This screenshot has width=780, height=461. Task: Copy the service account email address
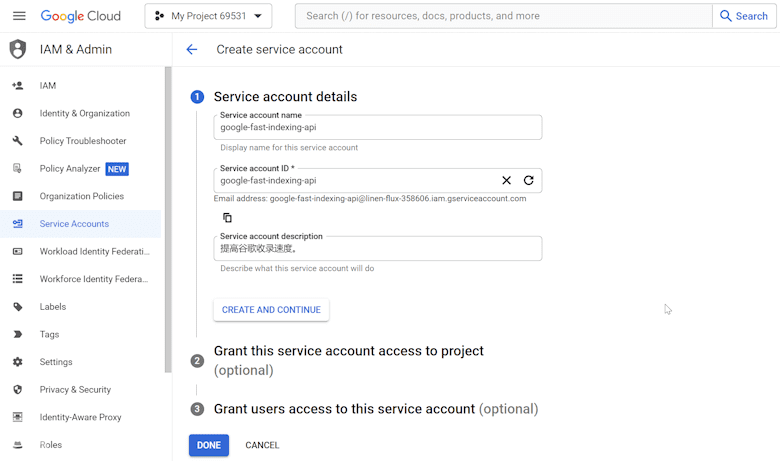click(227, 217)
